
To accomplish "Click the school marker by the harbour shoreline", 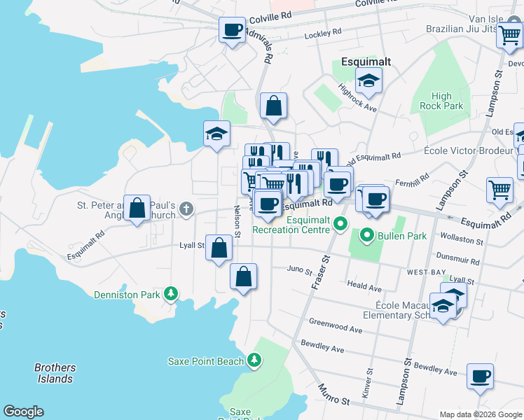I will pyautogui.click(x=217, y=134).
